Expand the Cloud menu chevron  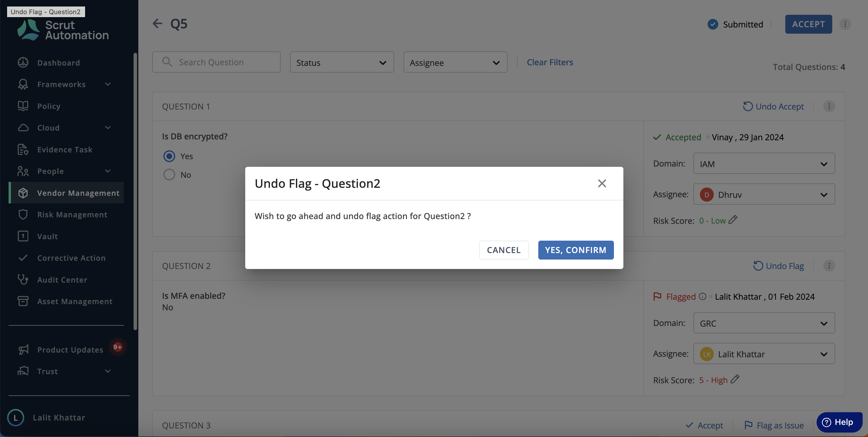coord(108,128)
